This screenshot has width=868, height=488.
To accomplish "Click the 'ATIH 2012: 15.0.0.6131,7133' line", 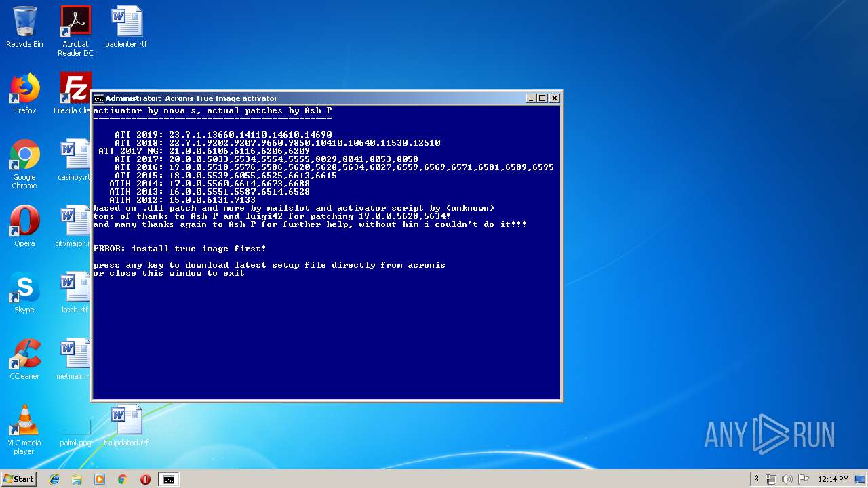I will coord(182,200).
